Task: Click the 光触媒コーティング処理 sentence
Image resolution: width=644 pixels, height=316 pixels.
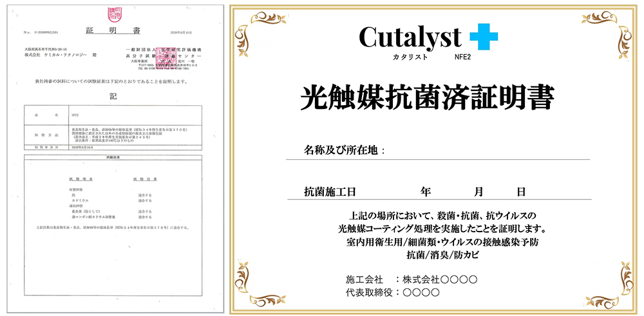Action: [442, 228]
